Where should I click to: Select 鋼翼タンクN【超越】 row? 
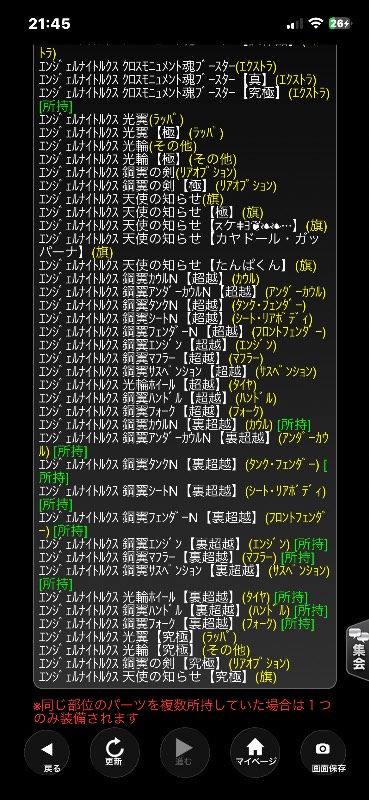pyautogui.click(x=173, y=306)
